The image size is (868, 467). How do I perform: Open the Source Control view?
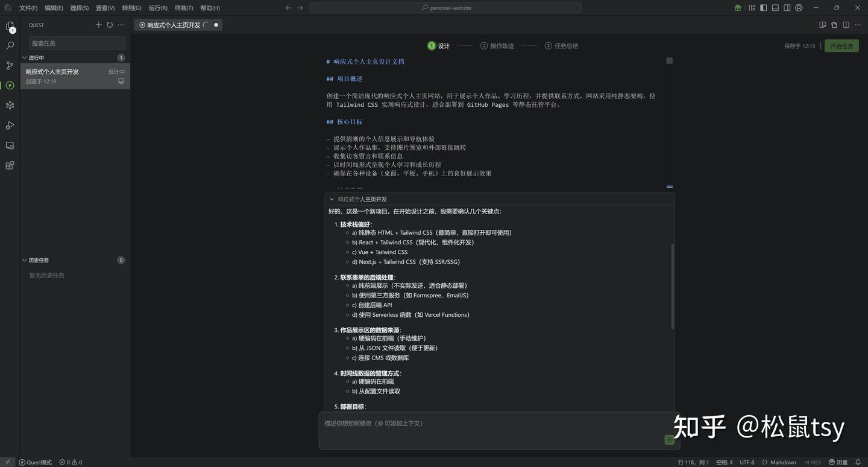[9, 65]
